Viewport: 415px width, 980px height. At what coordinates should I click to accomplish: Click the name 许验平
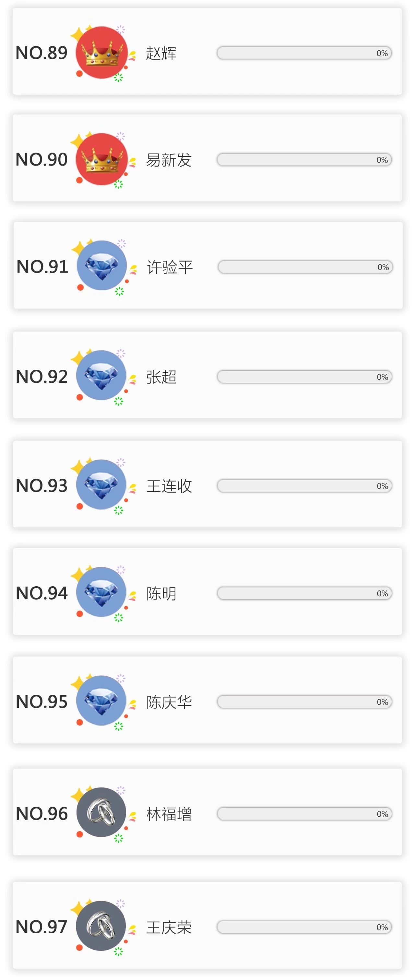[x=170, y=267]
